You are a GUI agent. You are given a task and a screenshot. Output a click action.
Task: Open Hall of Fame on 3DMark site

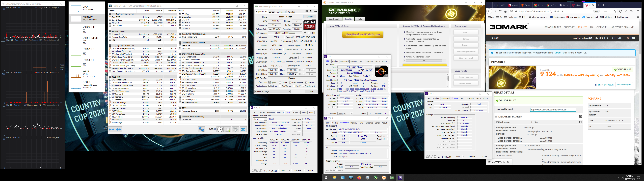coord(598,27)
